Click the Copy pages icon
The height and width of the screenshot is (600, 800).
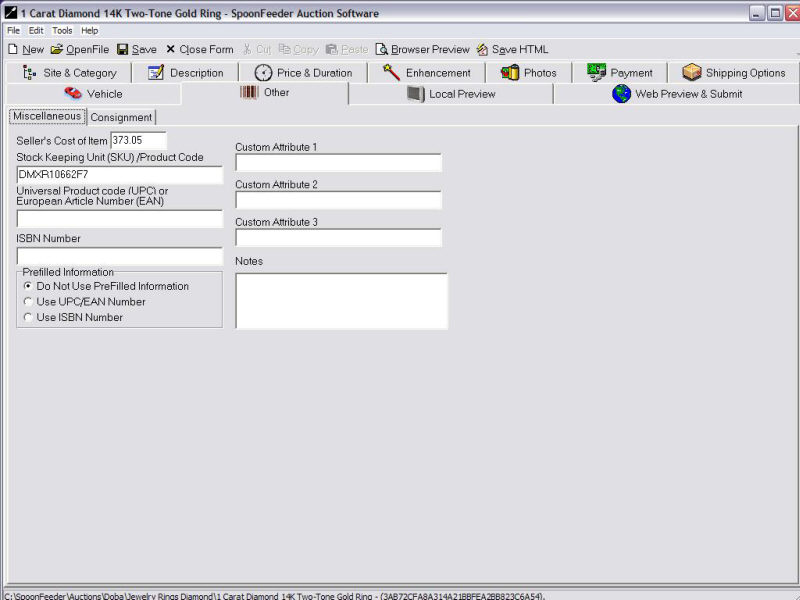[x=284, y=49]
